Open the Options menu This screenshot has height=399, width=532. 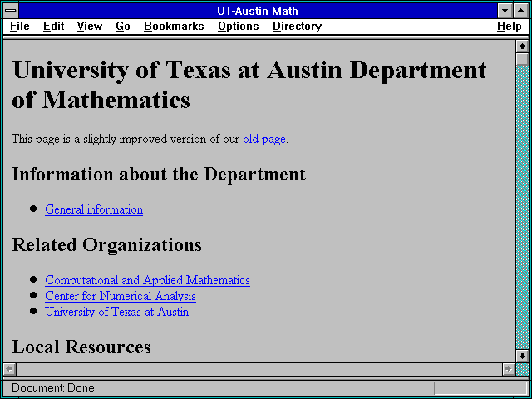click(239, 27)
